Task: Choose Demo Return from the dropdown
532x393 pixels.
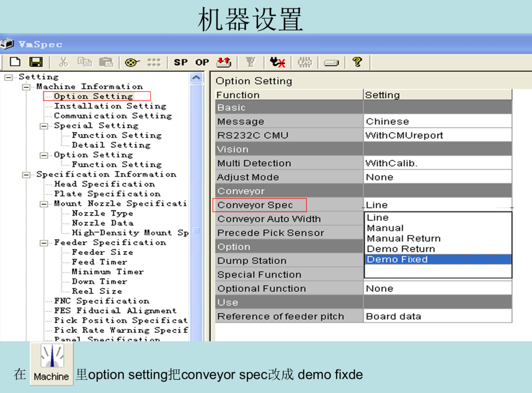Action: point(438,249)
